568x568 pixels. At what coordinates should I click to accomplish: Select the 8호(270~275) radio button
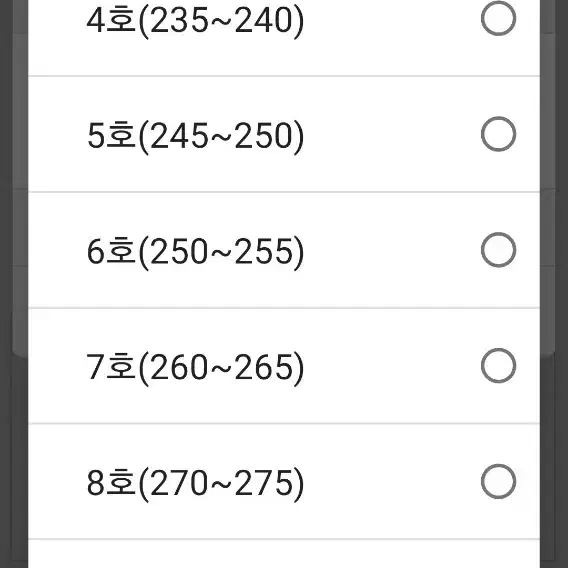(x=498, y=481)
